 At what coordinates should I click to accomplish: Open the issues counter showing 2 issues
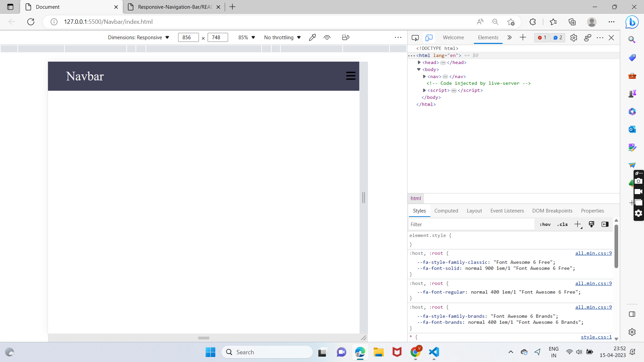557,38
